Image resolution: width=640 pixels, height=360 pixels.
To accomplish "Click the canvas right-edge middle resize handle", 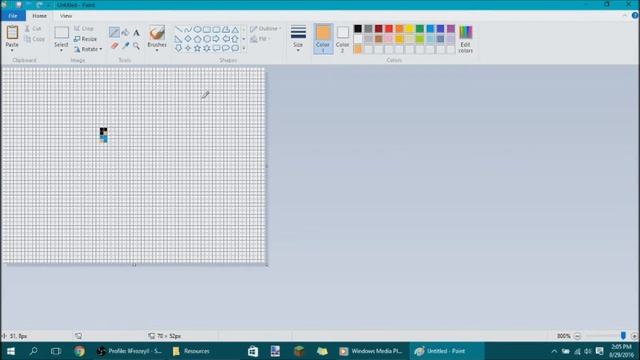I will point(267,166).
